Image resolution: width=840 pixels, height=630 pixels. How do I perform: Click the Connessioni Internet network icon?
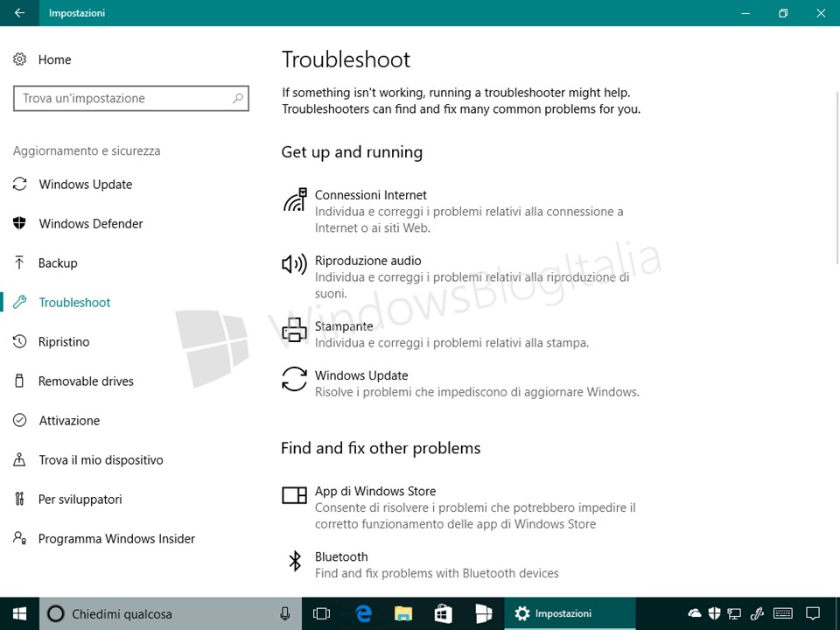(295, 199)
